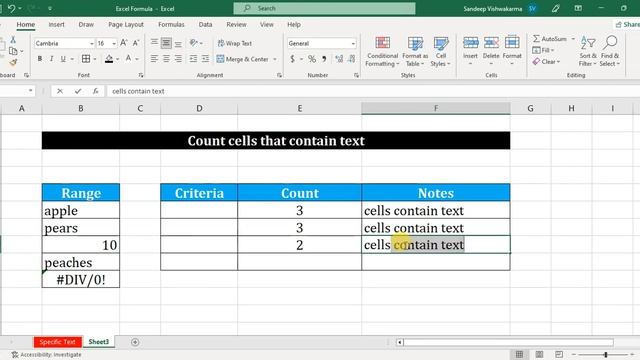
Task: Toggle Bold formatting
Action: (40, 59)
